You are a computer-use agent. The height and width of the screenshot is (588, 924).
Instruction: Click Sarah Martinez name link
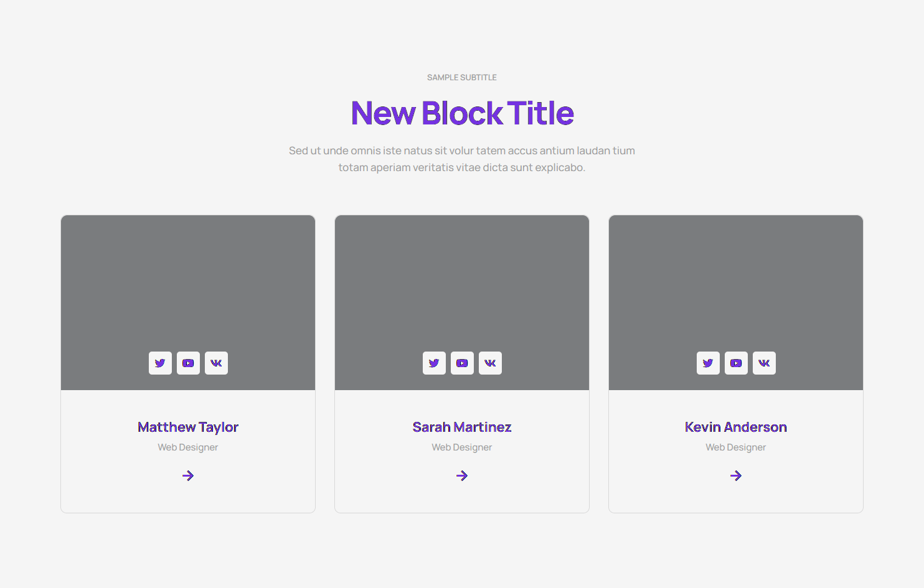pos(462,427)
